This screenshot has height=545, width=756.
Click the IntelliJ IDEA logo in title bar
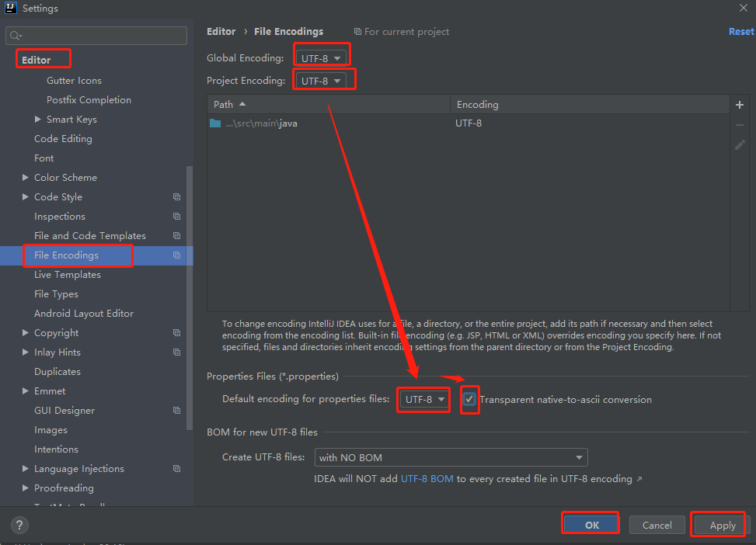coord(11,8)
